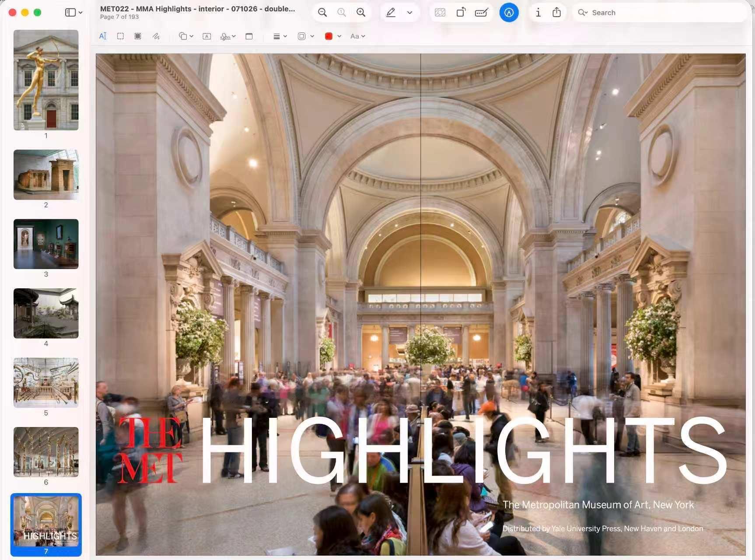Close the Preview window

coord(12,13)
